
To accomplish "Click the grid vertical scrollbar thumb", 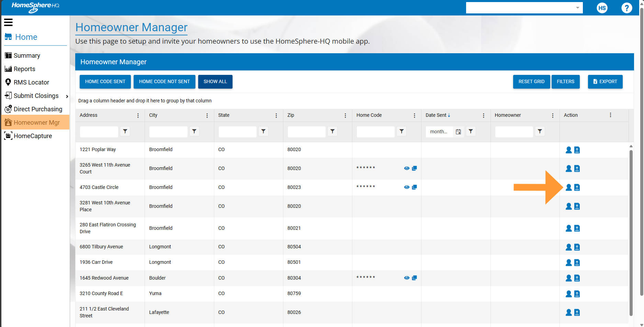I will (x=631, y=233).
